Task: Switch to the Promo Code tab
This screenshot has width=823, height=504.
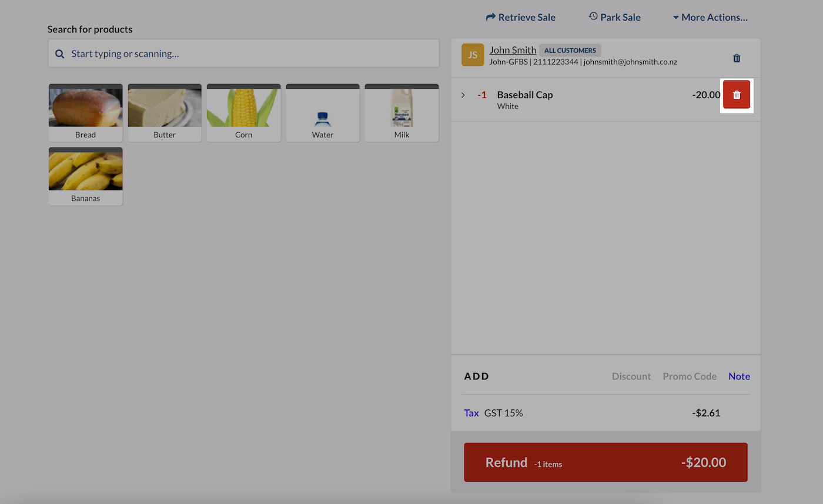Action: coord(690,376)
